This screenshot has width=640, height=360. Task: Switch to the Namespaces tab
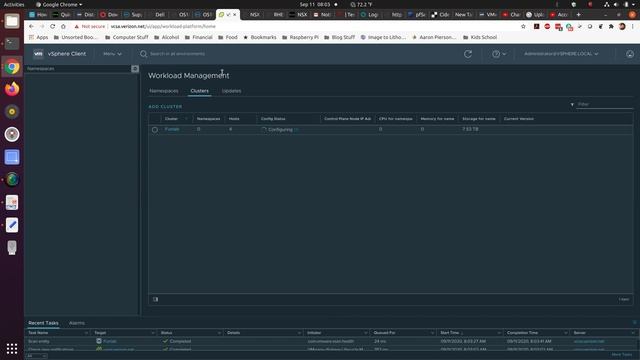164,91
